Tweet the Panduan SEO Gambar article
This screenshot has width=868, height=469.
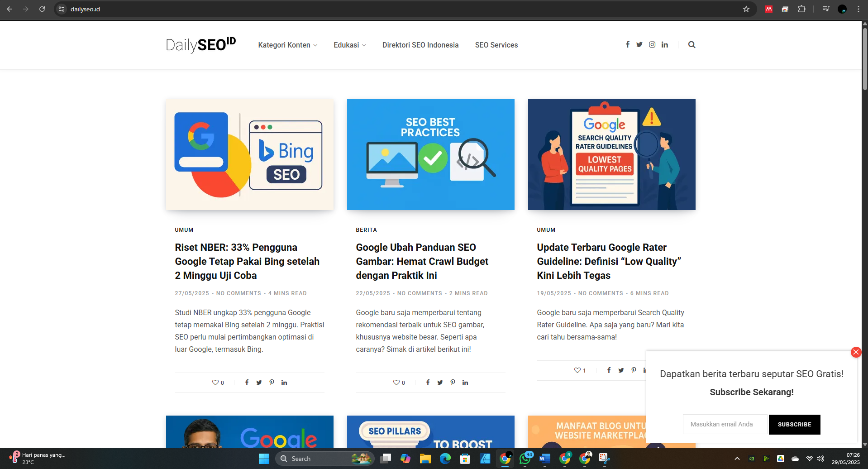pos(440,383)
